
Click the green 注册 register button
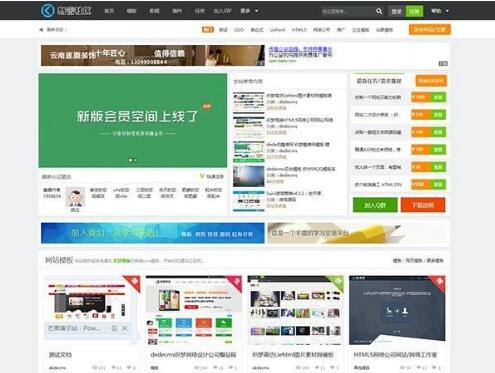pyautogui.click(x=414, y=11)
